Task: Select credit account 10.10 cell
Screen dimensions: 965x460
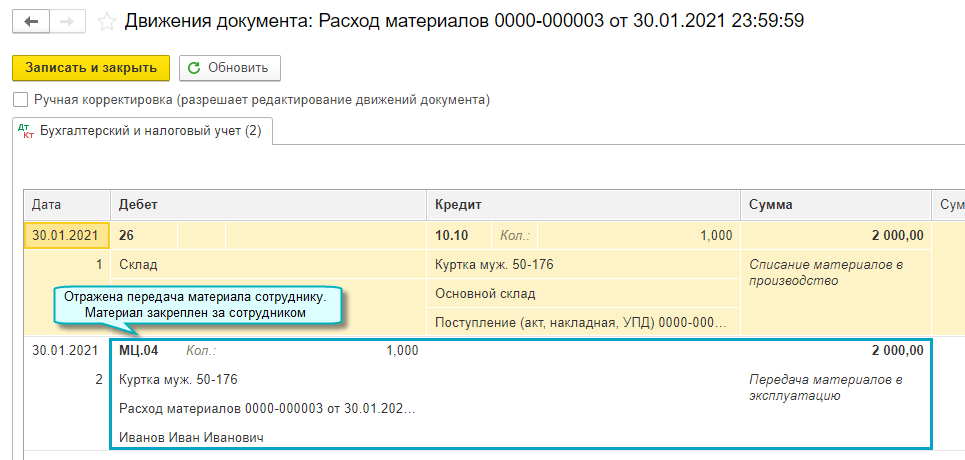Action: (450, 235)
